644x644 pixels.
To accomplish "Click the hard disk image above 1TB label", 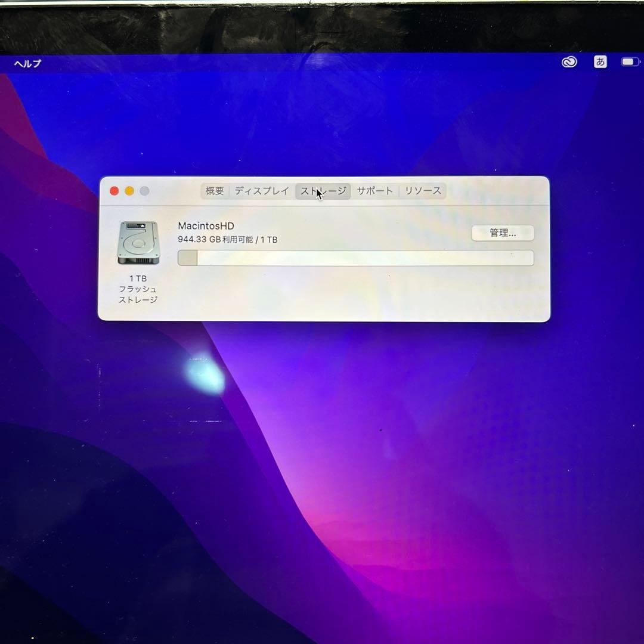I will point(139,243).
